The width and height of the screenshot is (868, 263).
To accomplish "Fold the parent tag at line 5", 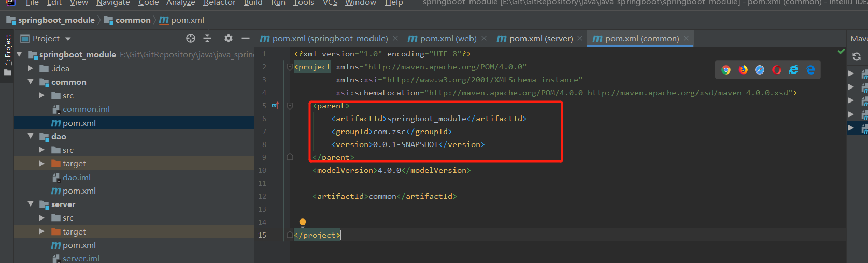I will tap(290, 106).
